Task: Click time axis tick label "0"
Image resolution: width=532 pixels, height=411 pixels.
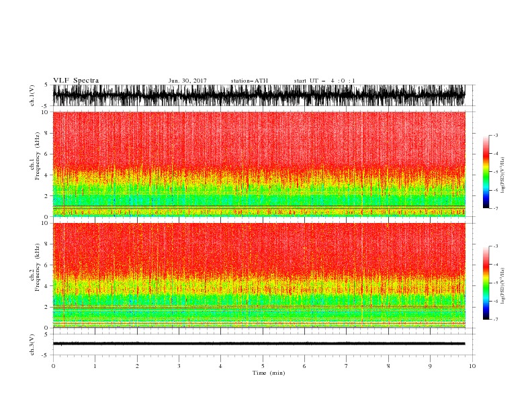Action: 53,366
